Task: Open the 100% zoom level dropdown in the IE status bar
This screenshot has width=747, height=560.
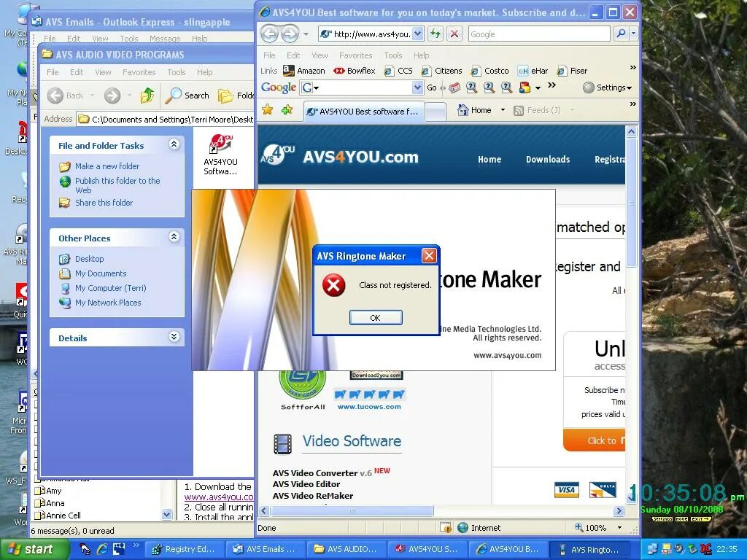Action: (x=619, y=528)
